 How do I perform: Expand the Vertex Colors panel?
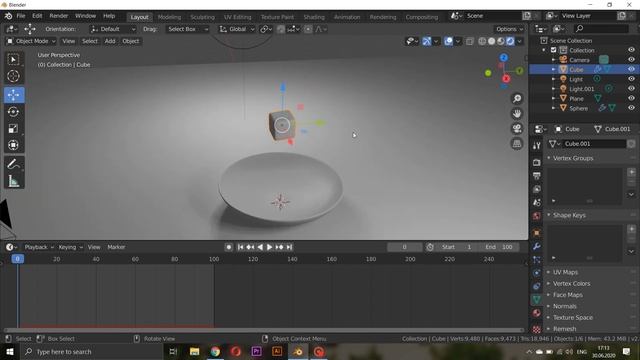click(549, 284)
